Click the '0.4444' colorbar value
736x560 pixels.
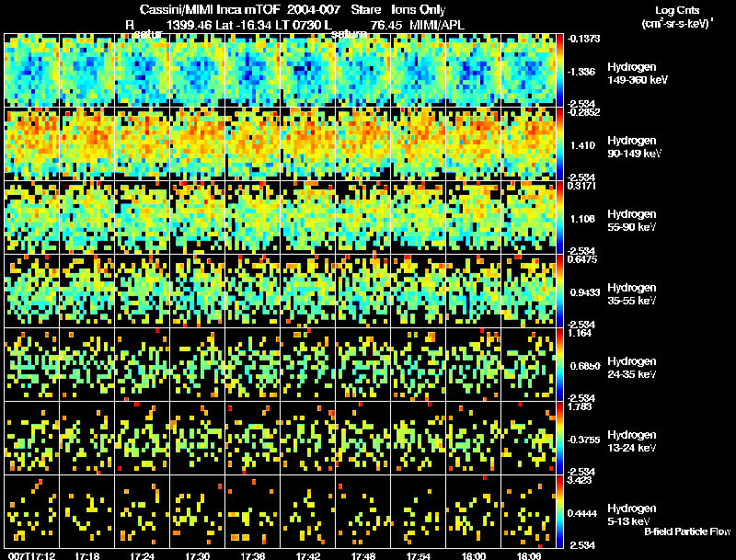coord(582,514)
